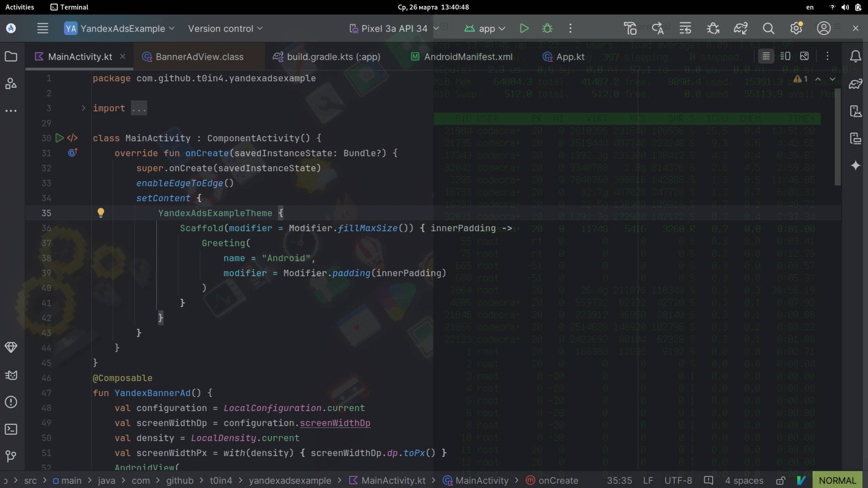Change indent setting 4 spaces
The height and width of the screenshot is (488, 868).
[x=744, y=480]
